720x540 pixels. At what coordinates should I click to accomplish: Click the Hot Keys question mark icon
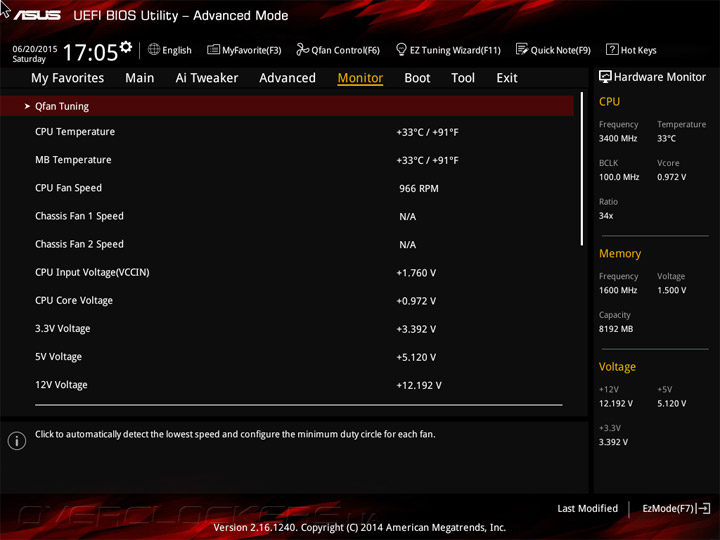(612, 49)
